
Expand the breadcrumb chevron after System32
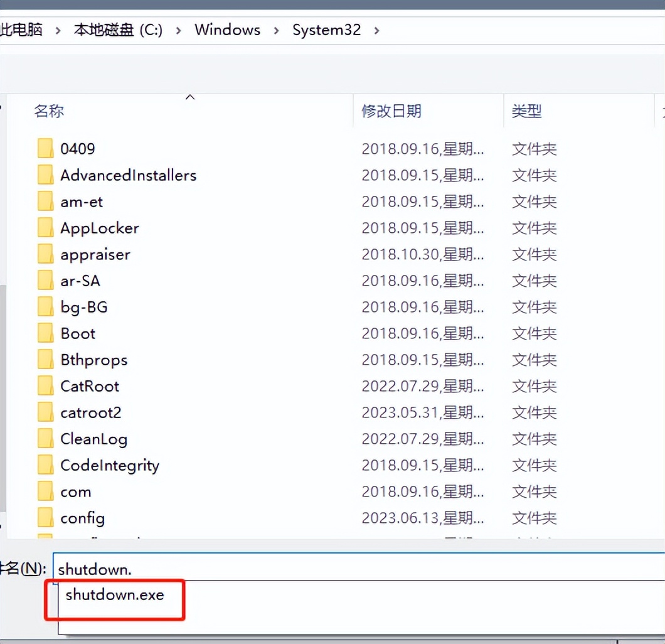[x=377, y=30]
